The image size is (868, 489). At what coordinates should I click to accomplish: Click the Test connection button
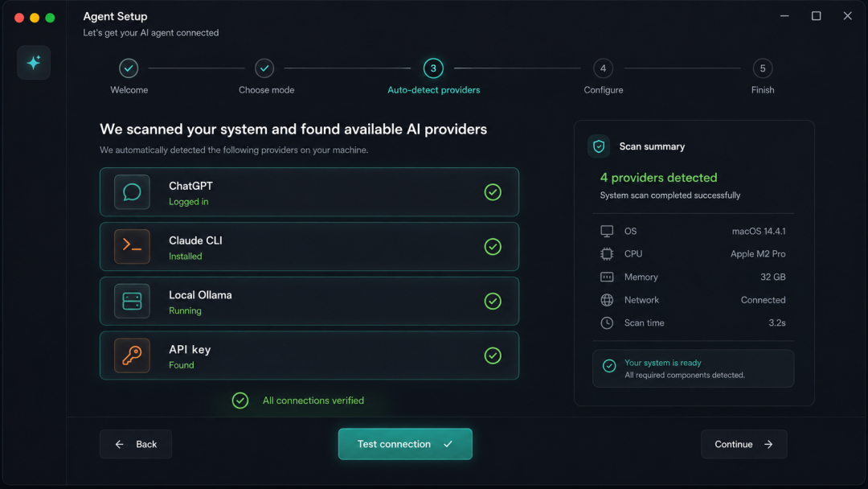[405, 444]
